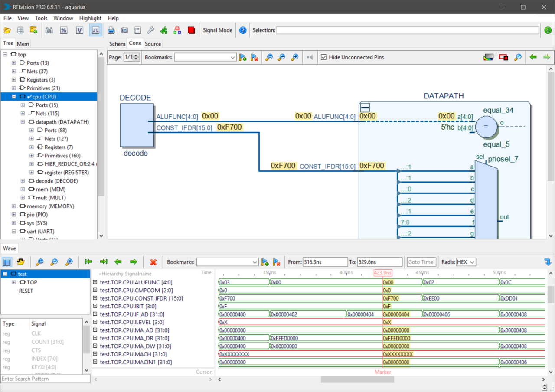Switch to the Schem tab
Image resolution: width=555 pixels, height=392 pixels.
pos(117,44)
